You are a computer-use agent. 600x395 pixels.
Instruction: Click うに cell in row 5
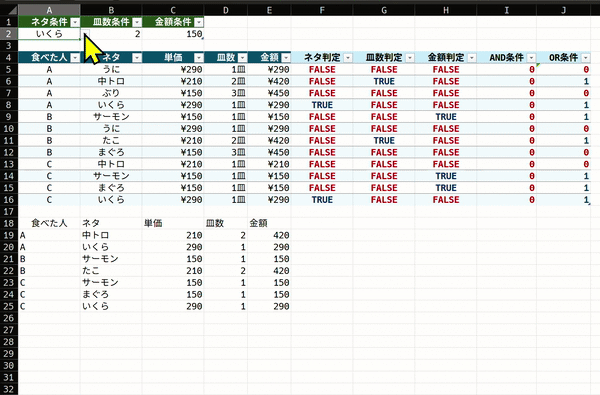tap(111, 70)
